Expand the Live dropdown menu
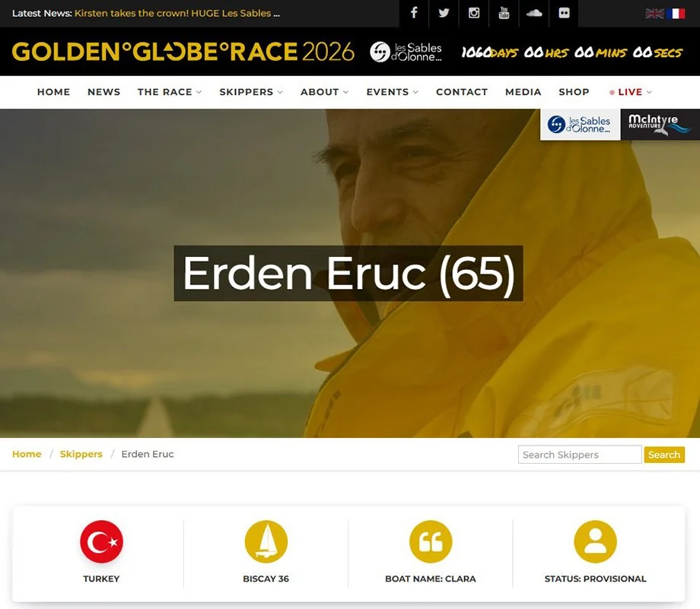 coord(631,92)
